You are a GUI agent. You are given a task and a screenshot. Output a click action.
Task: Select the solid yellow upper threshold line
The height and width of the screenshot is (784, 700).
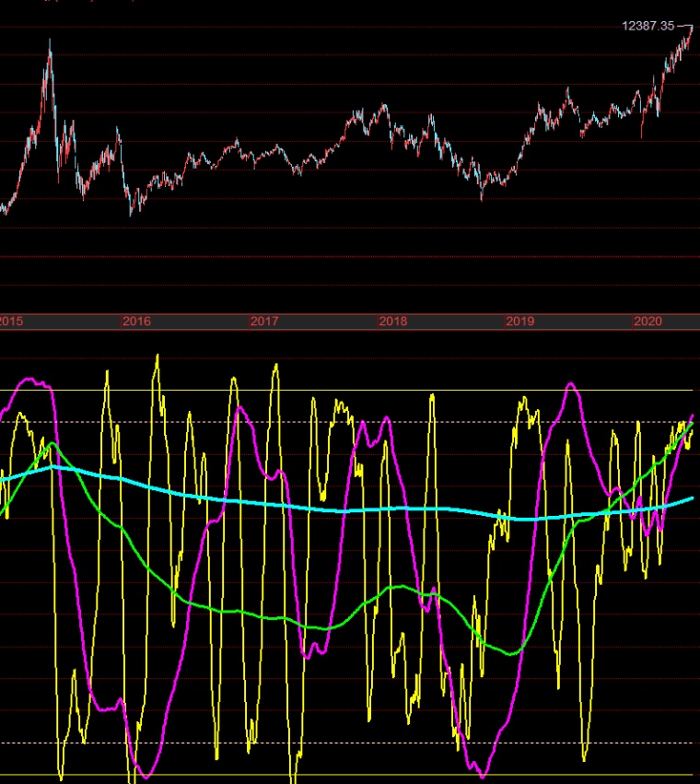click(346, 390)
